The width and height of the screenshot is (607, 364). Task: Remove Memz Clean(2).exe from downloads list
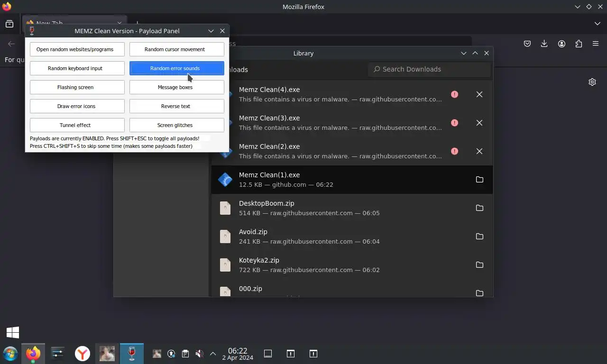[479, 151]
